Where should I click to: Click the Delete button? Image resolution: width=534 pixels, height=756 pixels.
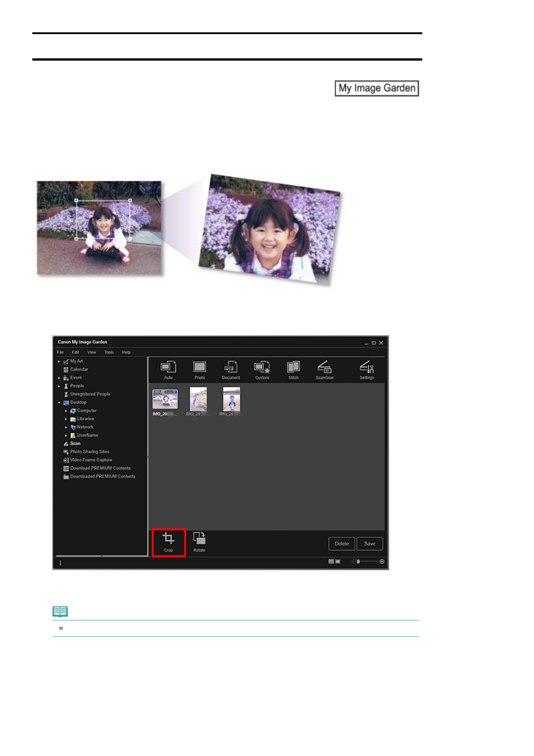[x=341, y=544]
